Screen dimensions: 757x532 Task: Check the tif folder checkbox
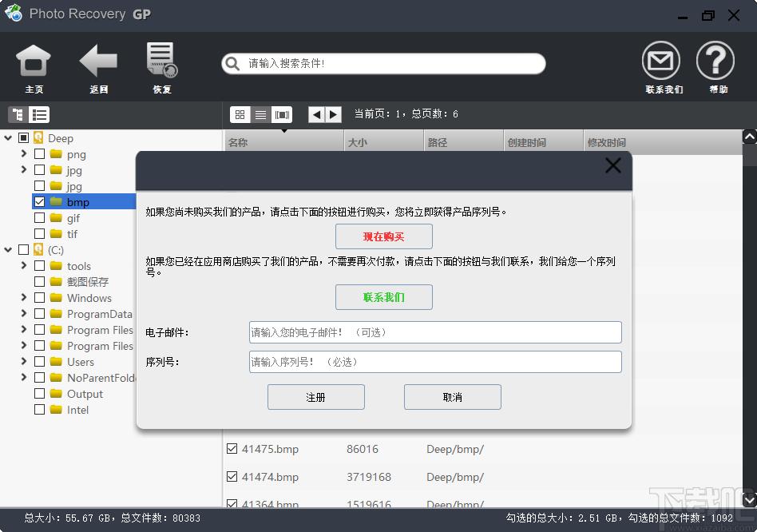pyautogui.click(x=40, y=234)
